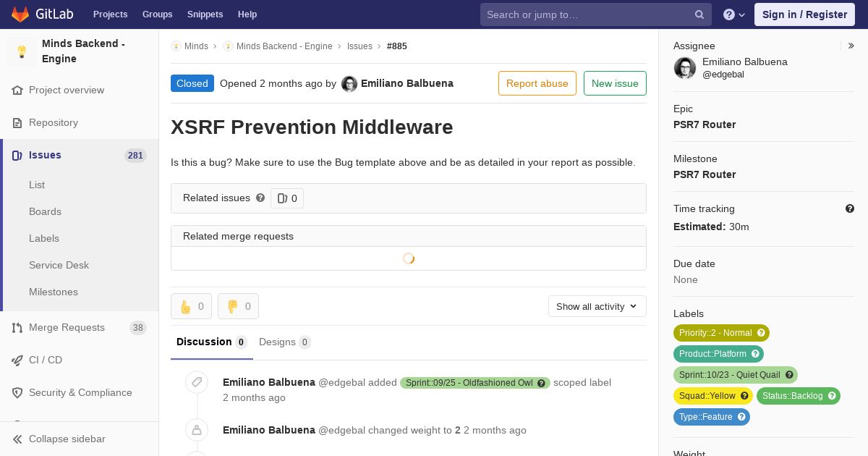
Task: Click help icon on Sprint::09/25 Oldfashioned Owl label
Action: (541, 383)
